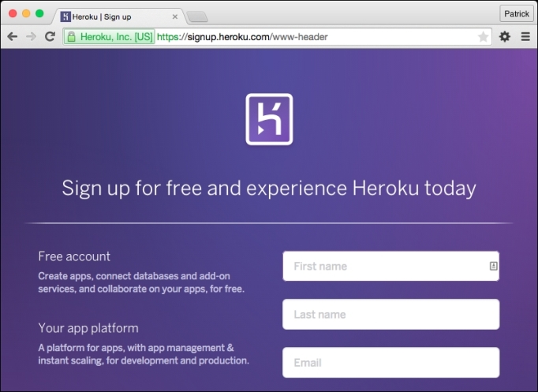Click the autofill icon in First name field
The width and height of the screenshot is (538, 392).
point(493,267)
